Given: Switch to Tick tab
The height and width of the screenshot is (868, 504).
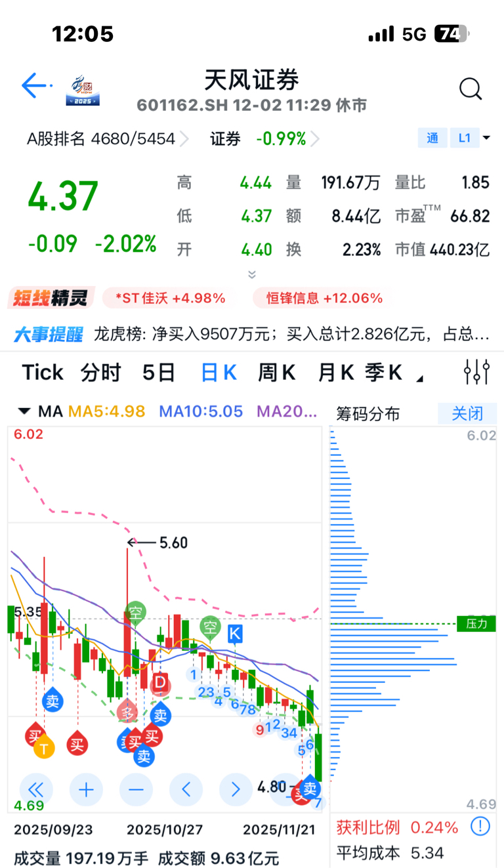Looking at the screenshot, I should click(x=43, y=372).
